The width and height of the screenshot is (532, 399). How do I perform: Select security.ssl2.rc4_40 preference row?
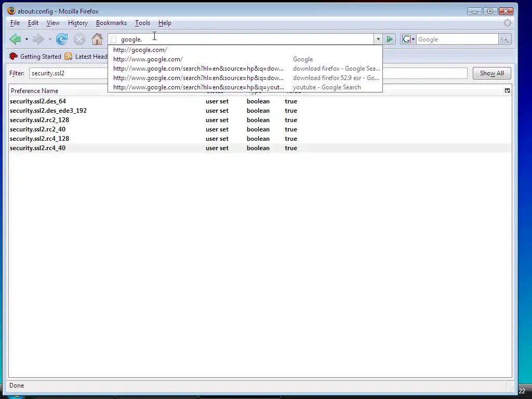(260, 148)
